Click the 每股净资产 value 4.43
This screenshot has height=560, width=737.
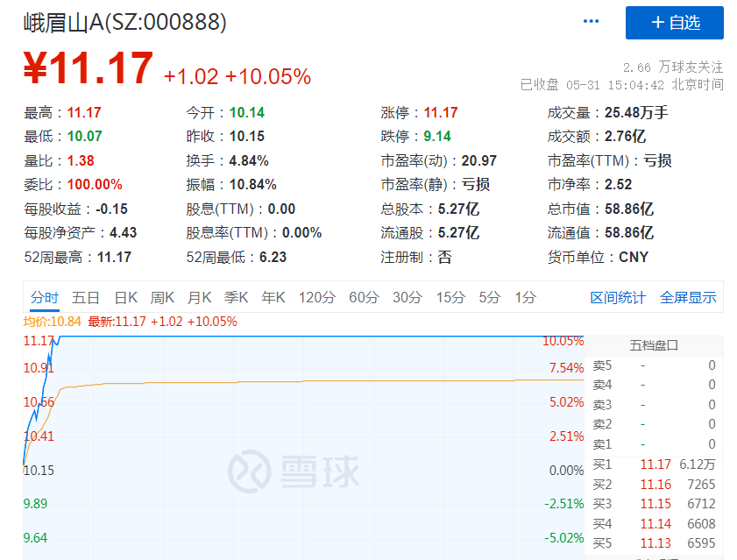[124, 233]
